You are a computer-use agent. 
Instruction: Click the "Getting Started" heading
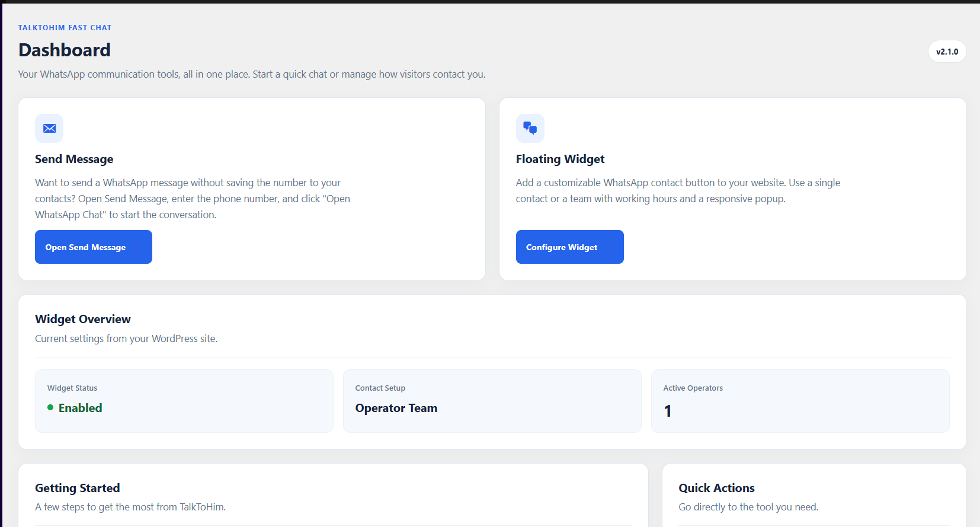click(x=78, y=488)
